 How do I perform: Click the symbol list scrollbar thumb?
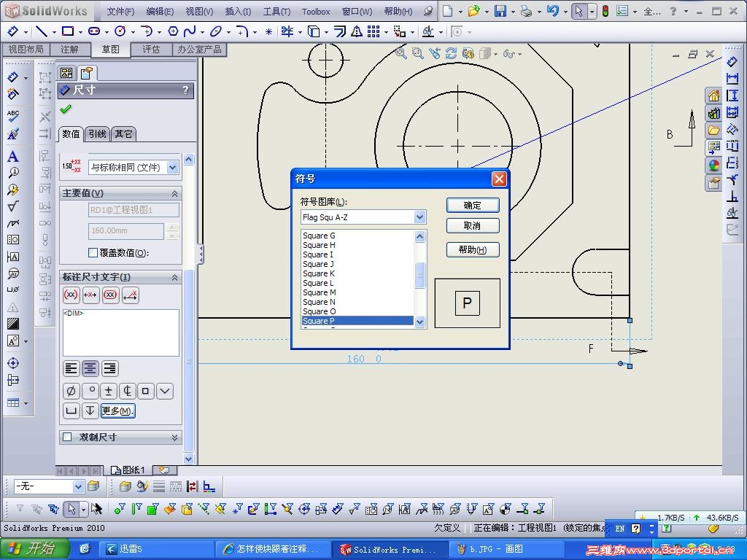tap(419, 275)
